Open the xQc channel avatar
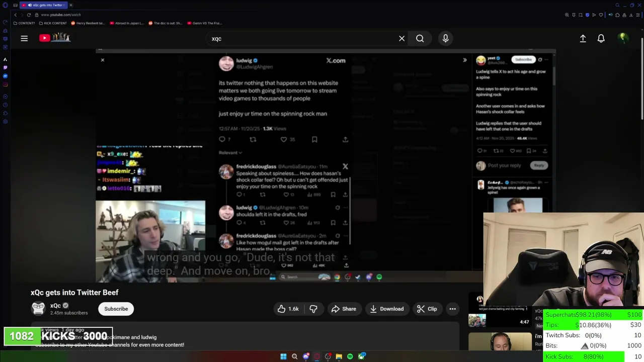The width and height of the screenshot is (644, 362). [38, 309]
